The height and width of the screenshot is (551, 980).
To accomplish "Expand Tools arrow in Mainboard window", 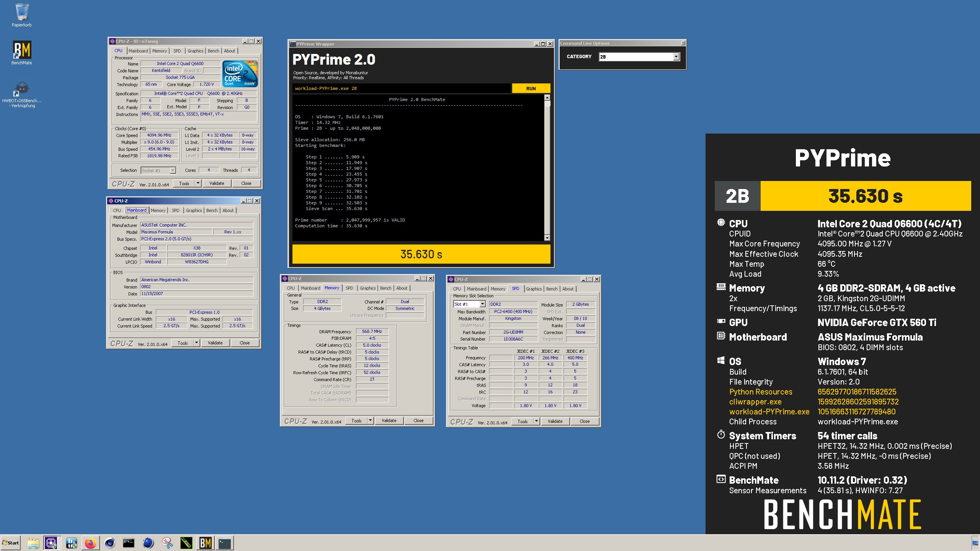I will [196, 343].
